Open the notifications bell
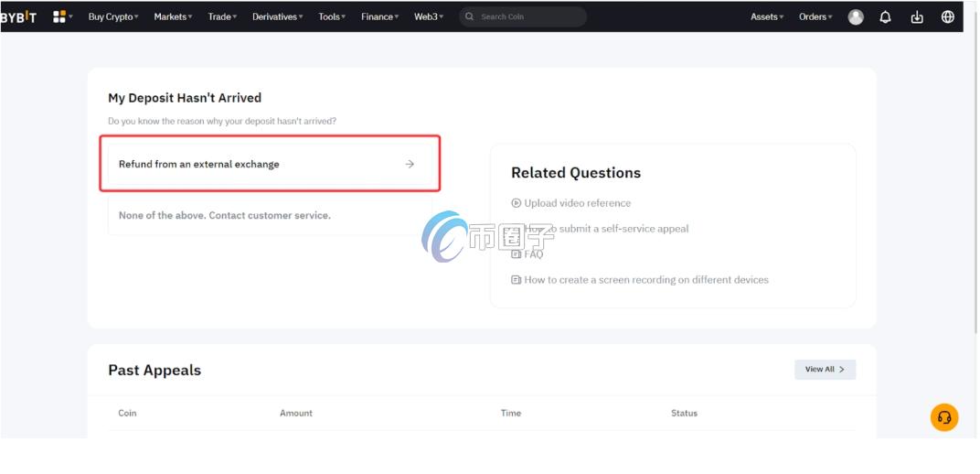This screenshot has width=980, height=474. [x=885, y=16]
